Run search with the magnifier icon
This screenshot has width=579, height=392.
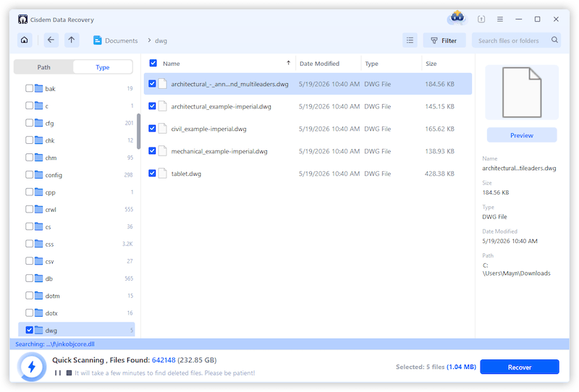[554, 40]
